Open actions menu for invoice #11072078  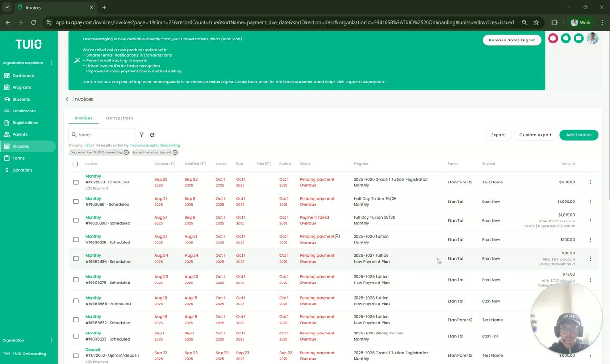[x=590, y=182]
